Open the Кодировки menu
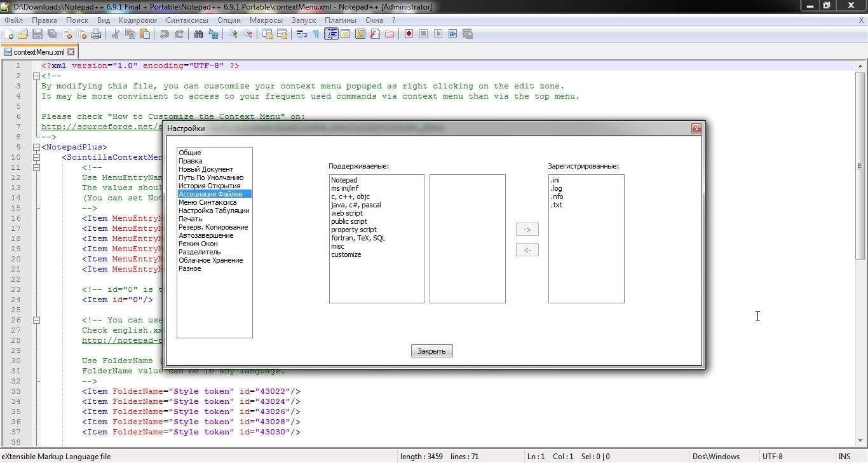The width and height of the screenshot is (868, 463). point(137,20)
